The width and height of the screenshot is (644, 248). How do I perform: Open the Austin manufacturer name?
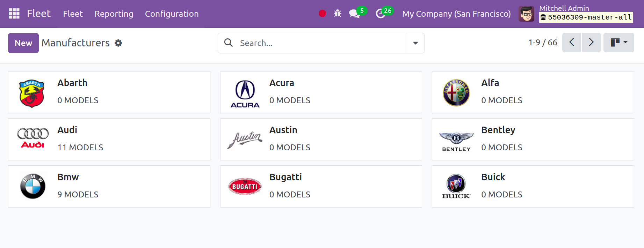tap(283, 130)
